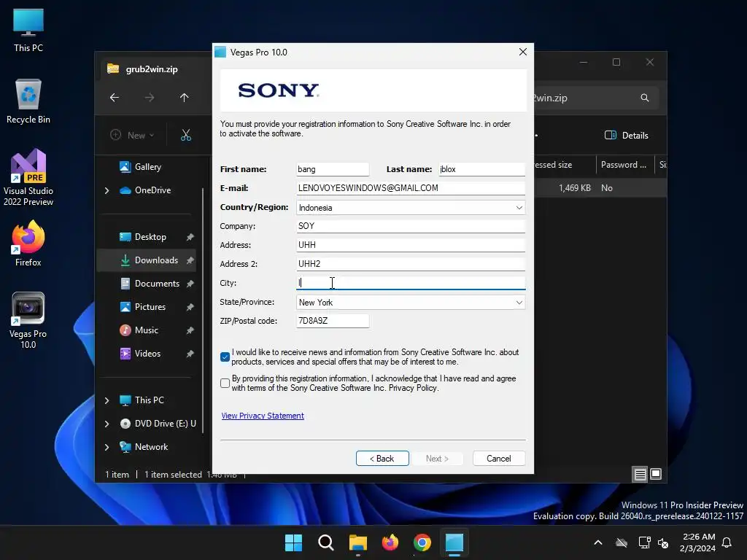Screen dimensions: 747x560
Task: Click the pin icon next to Downloads
Action: pyautogui.click(x=190, y=260)
